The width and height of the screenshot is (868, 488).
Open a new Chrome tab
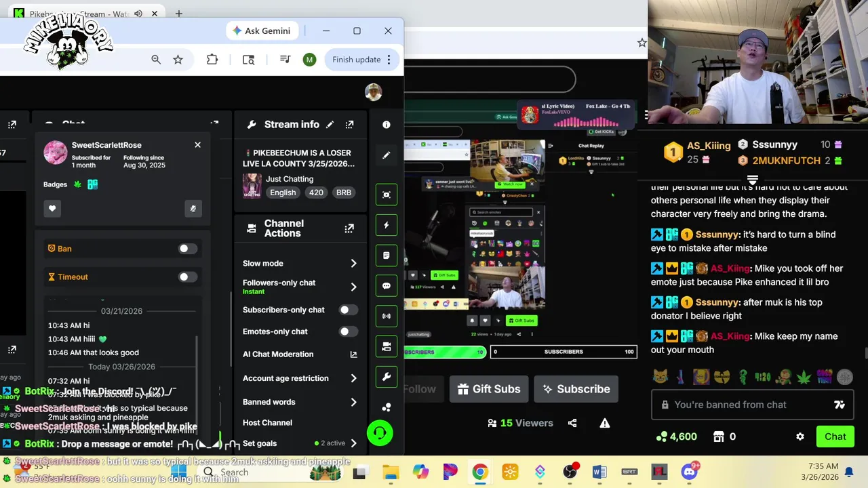(179, 14)
